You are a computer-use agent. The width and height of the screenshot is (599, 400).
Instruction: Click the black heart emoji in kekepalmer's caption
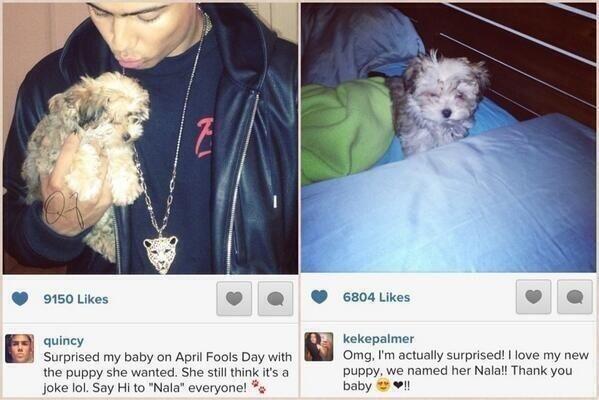[x=398, y=386]
